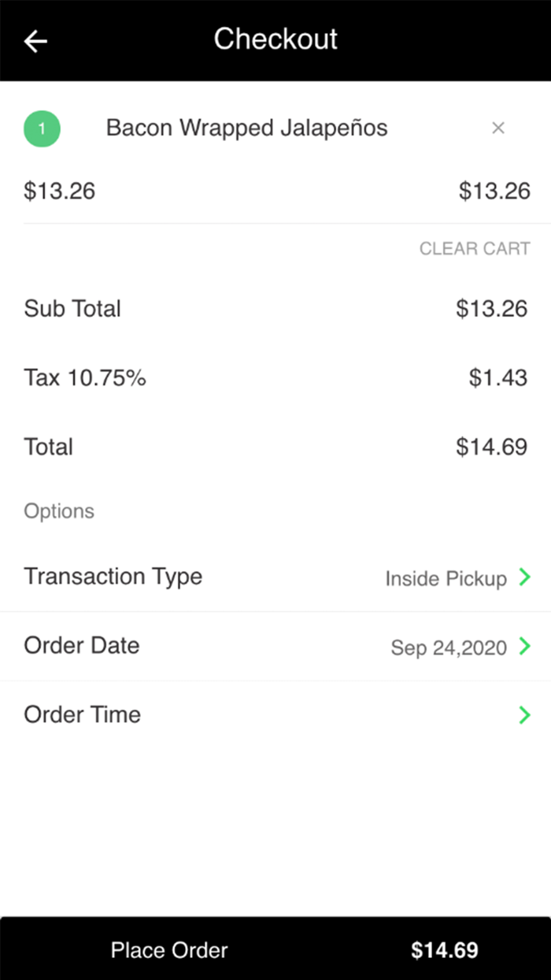This screenshot has height=980, width=551.
Task: Click the Tax 10.75% label
Action: click(x=85, y=378)
